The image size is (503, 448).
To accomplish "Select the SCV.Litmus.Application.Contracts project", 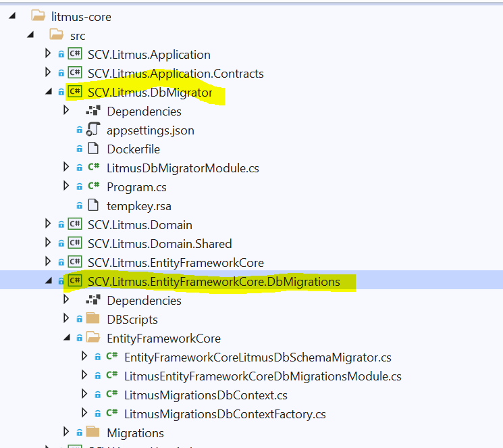I will pyautogui.click(x=176, y=74).
